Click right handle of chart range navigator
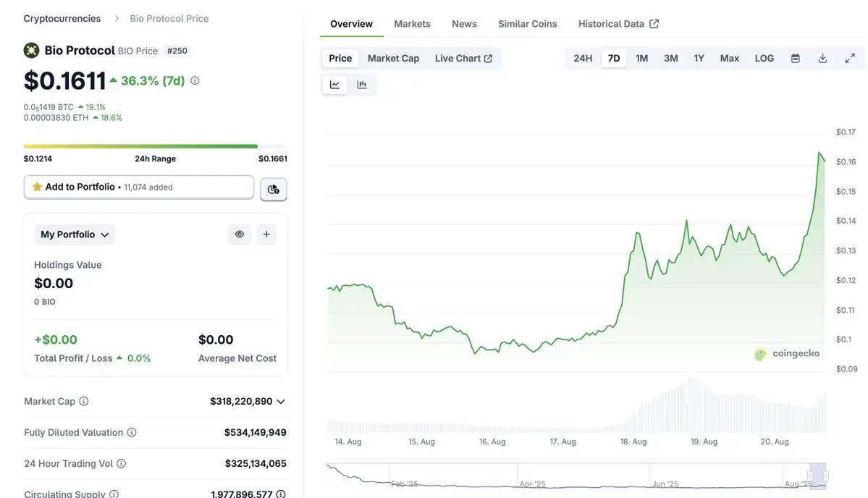 826,476
